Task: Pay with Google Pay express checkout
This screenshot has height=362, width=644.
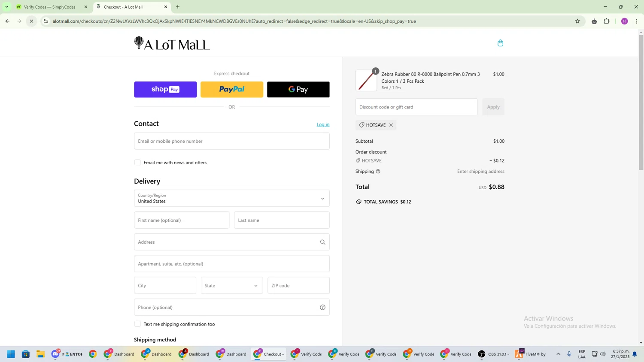Action: click(298, 90)
